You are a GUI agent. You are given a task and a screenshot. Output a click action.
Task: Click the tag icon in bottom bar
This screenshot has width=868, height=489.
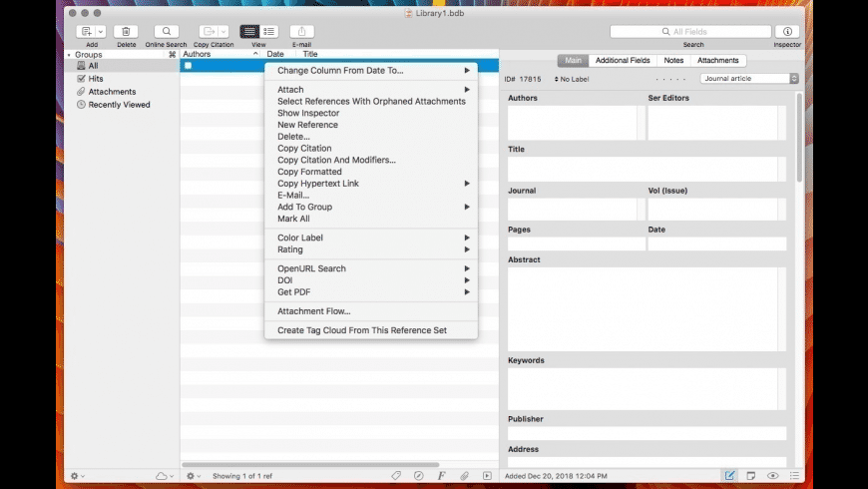click(x=396, y=476)
